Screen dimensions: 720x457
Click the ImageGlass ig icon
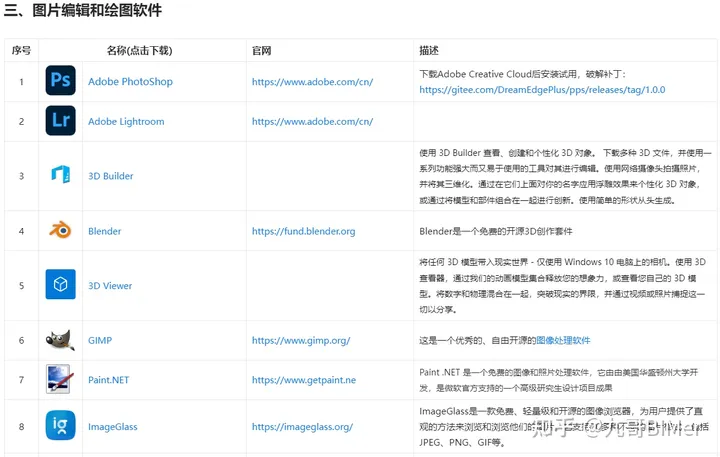pyautogui.click(x=61, y=425)
